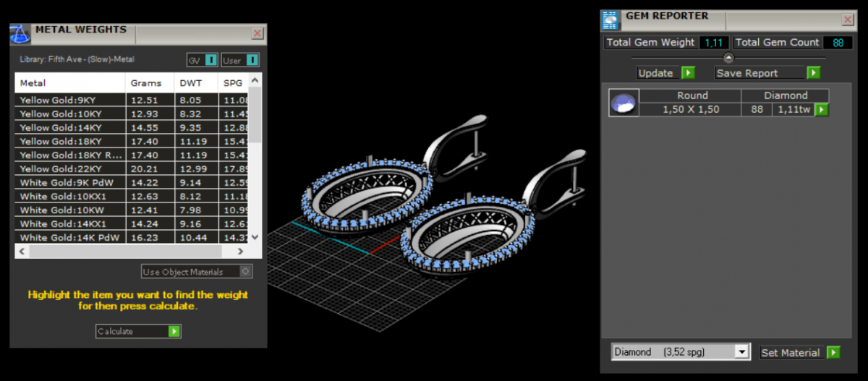The image size is (868, 381).
Task: Select the Yellow Gold:9KY row
Action: coord(132,100)
